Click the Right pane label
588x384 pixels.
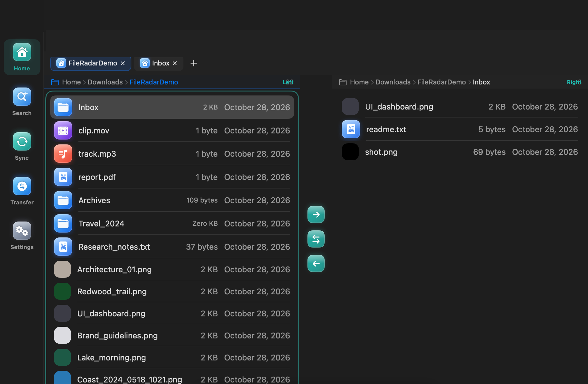click(x=574, y=82)
